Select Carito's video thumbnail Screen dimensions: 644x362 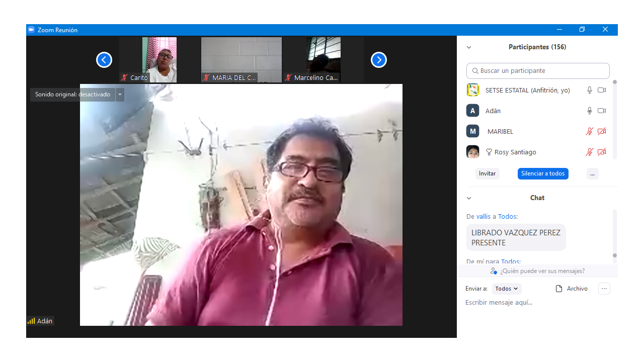(159, 60)
